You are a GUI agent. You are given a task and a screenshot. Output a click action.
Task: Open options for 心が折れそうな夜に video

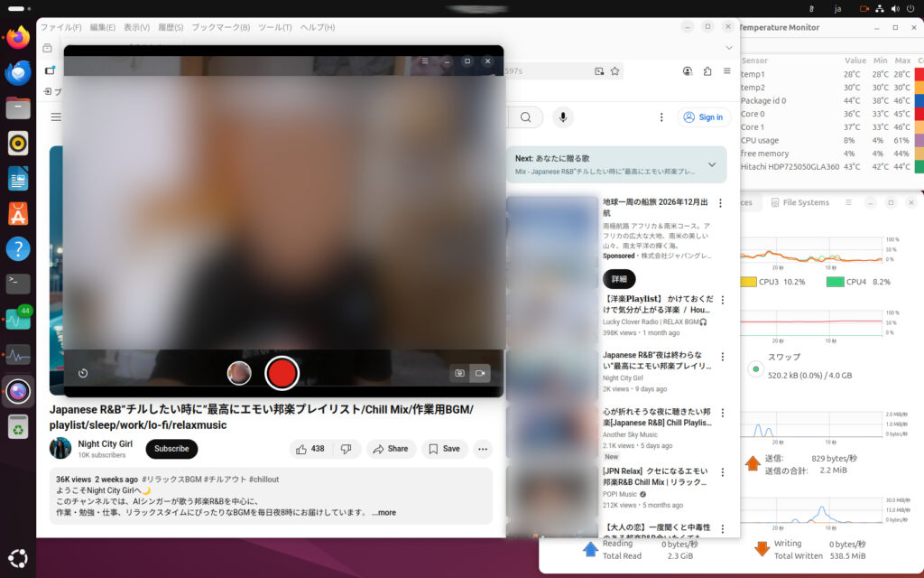tap(723, 413)
